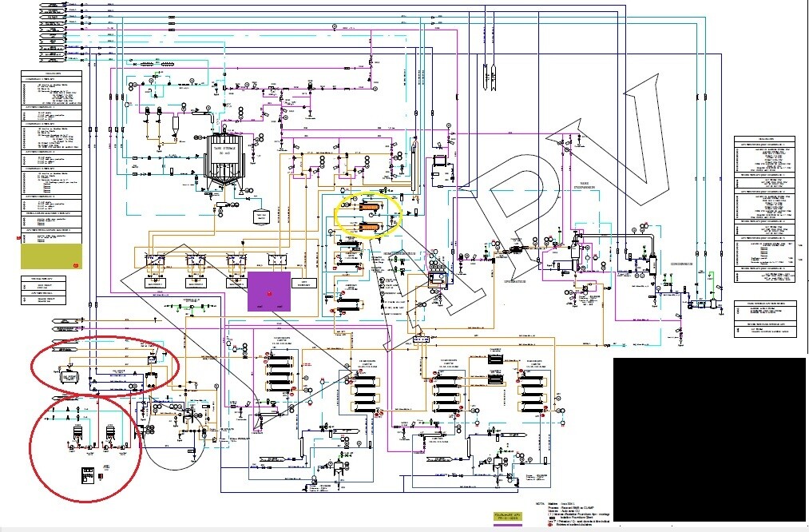Click the small tank symbol below the storage tank

[x=262, y=217]
